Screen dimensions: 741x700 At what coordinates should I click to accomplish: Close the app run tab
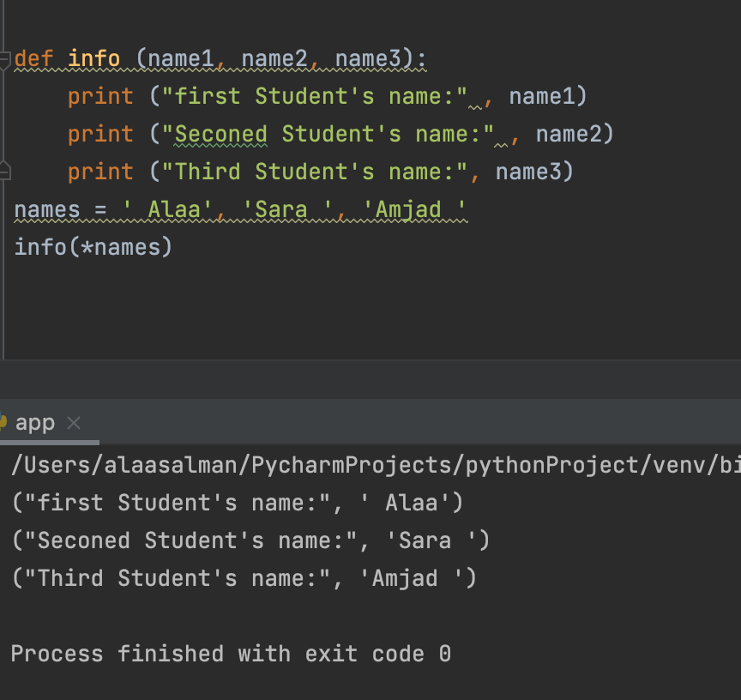coord(74,423)
